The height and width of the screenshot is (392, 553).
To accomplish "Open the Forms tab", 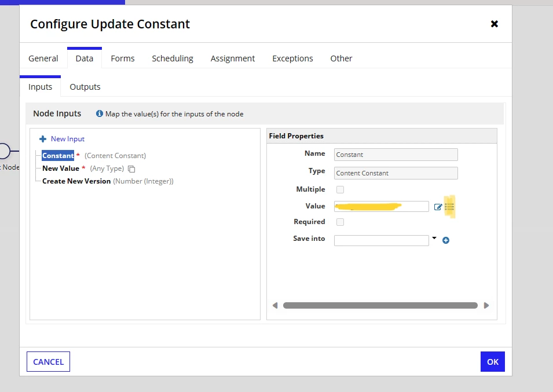I will [122, 58].
